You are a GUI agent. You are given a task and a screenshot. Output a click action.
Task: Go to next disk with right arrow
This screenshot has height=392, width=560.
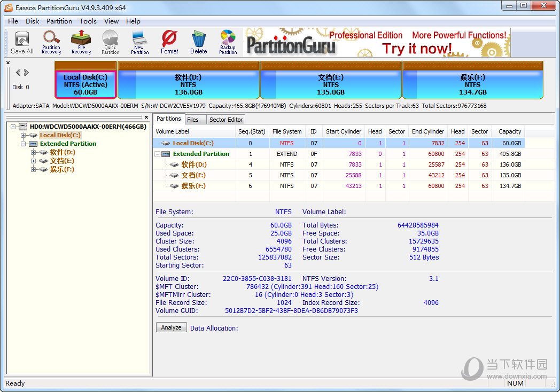(26, 73)
